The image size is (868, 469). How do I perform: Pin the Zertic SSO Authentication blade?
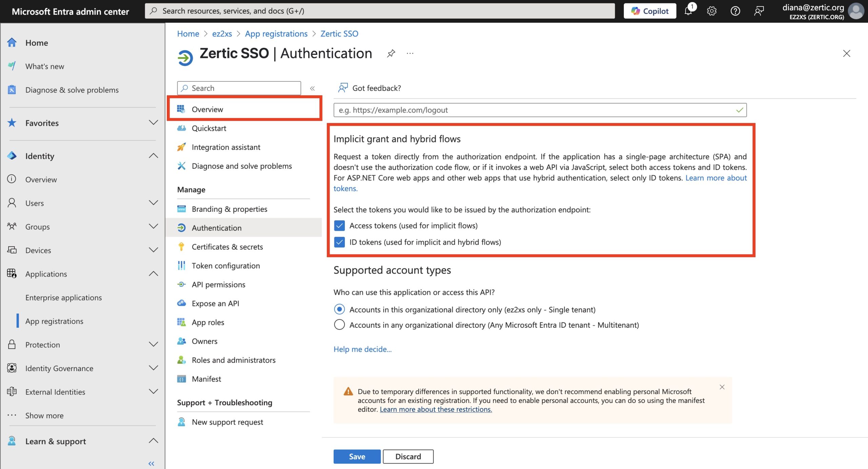click(391, 53)
